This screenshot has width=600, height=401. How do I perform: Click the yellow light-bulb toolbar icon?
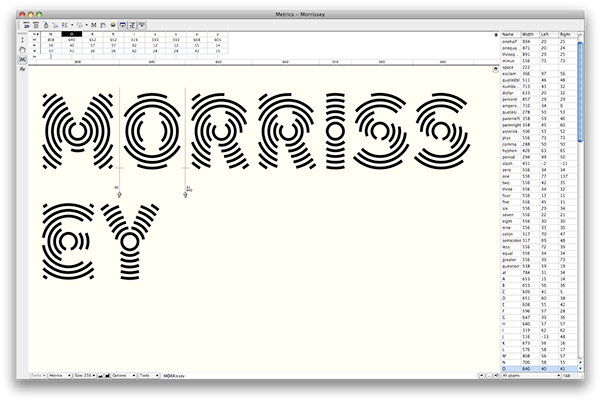[113, 25]
